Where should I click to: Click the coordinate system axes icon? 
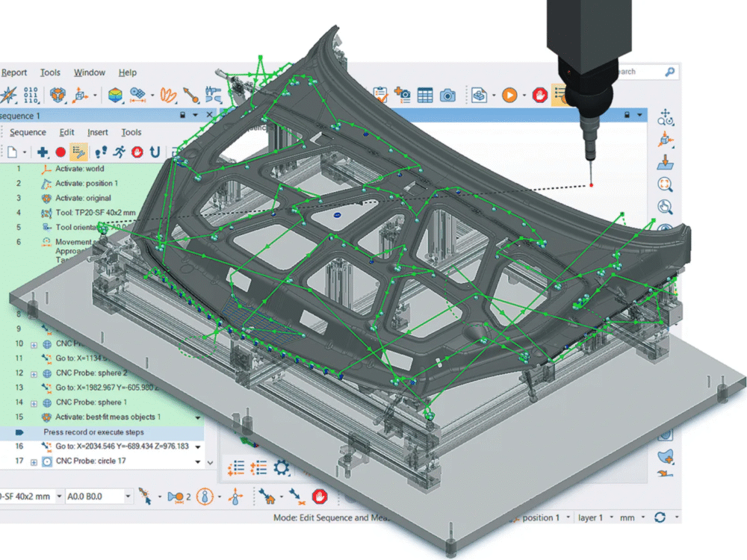pyautogui.click(x=80, y=95)
